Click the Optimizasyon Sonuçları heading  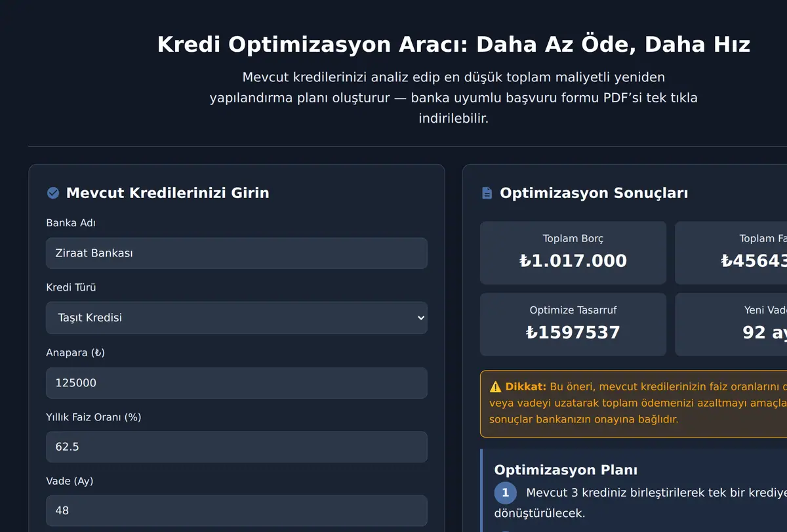pyautogui.click(x=594, y=193)
